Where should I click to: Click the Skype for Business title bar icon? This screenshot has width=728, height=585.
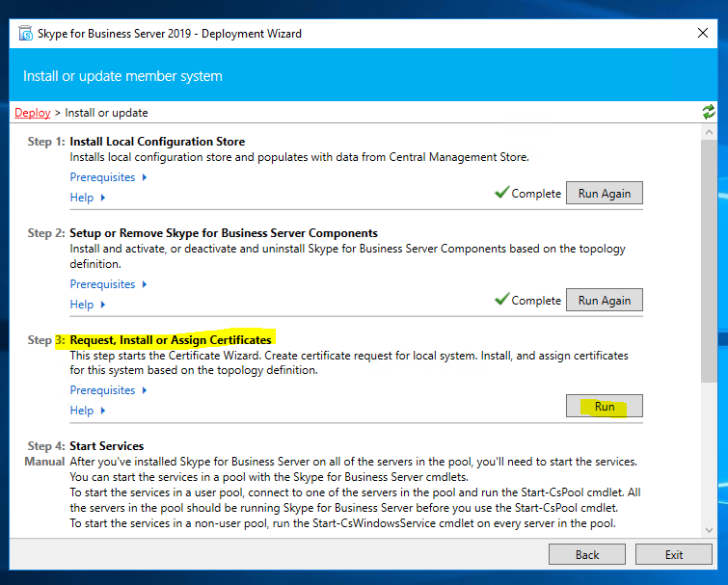pyautogui.click(x=25, y=34)
